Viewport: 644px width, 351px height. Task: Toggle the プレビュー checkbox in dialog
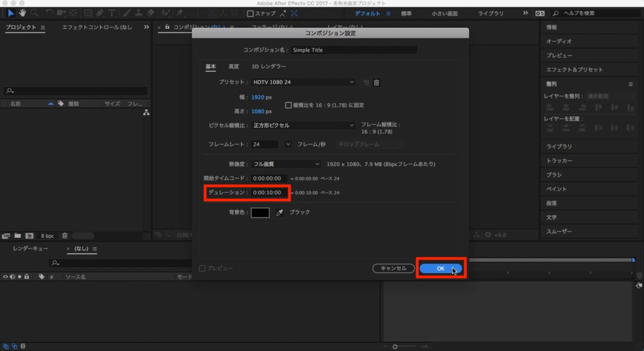pyautogui.click(x=203, y=269)
